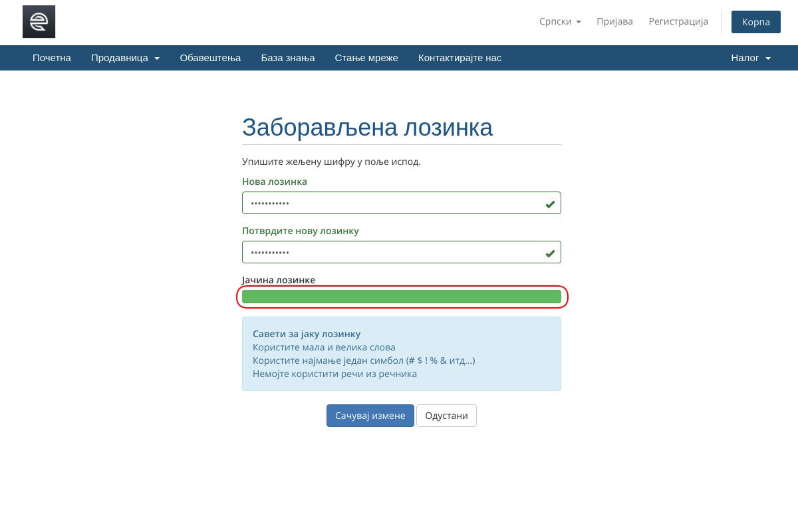
Task: Click the Заборављена лозинка heading
Action: point(367,127)
